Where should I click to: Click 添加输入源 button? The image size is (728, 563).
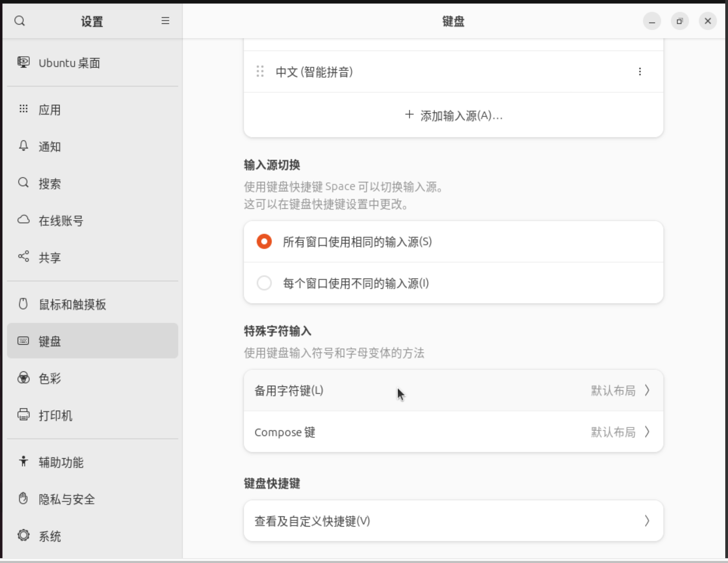tap(453, 116)
